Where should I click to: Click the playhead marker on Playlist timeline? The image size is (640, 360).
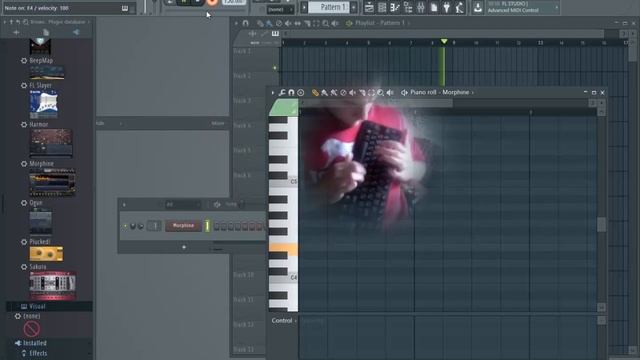[444, 41]
